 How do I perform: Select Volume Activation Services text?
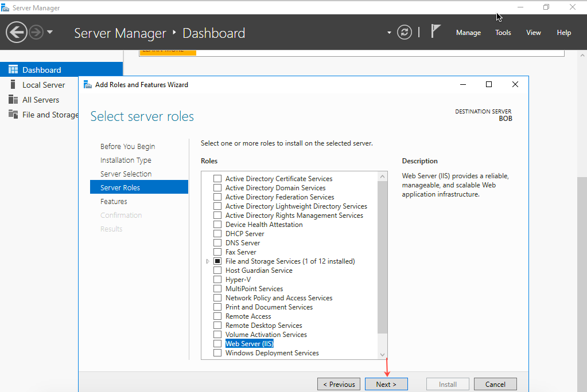point(266,334)
